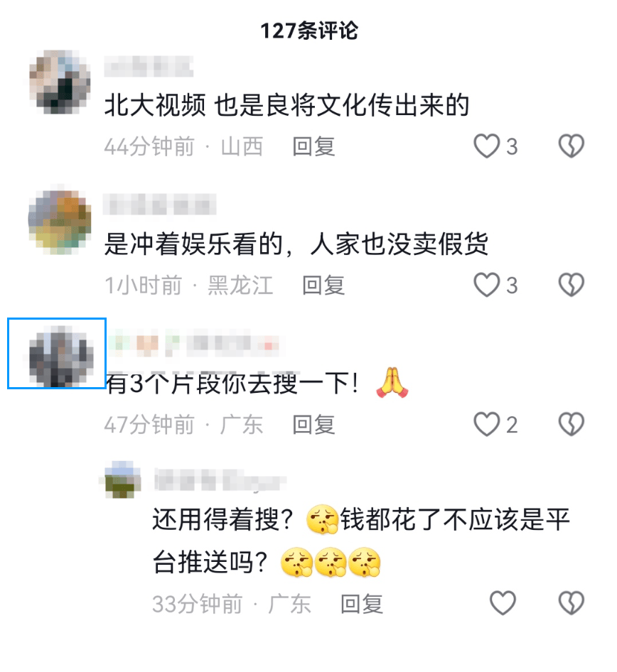Image resolution: width=617 pixels, height=672 pixels.
Task: Open username above 北大视频 comment
Action: tap(149, 67)
